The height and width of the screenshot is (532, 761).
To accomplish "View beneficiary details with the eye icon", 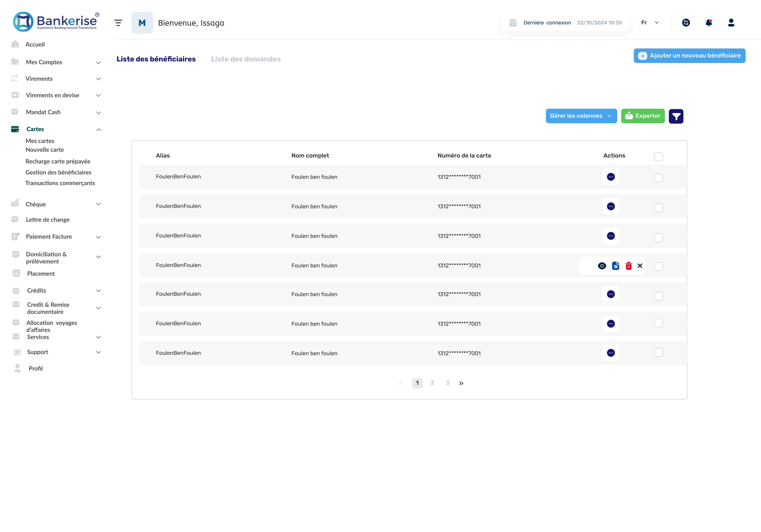I will [x=602, y=266].
